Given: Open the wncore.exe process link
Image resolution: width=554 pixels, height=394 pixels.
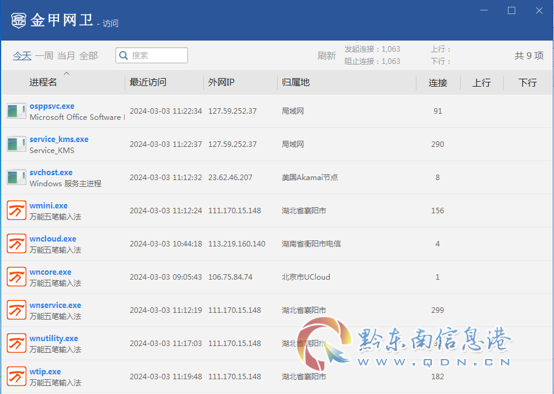Looking at the screenshot, I should point(50,272).
